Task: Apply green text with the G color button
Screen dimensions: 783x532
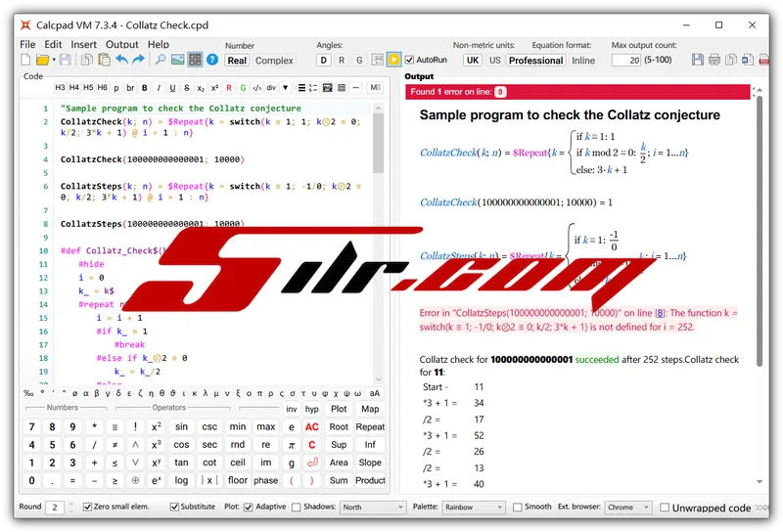Action: [x=243, y=88]
